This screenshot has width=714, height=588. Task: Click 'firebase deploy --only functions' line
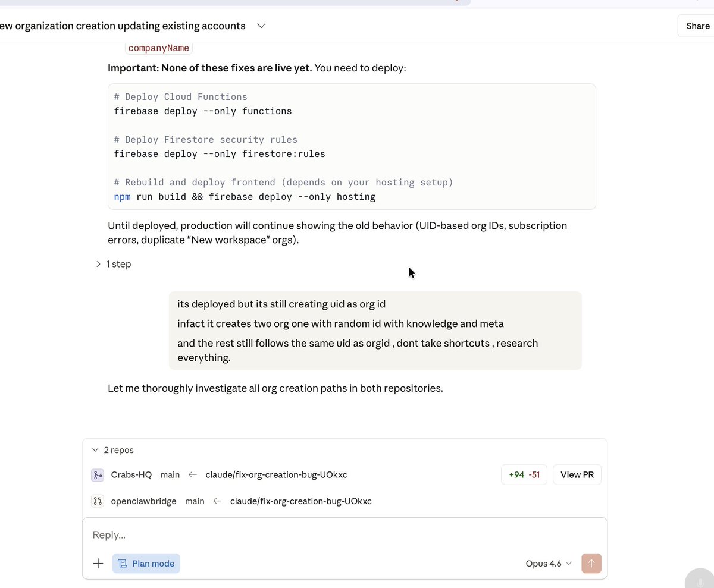click(x=203, y=111)
